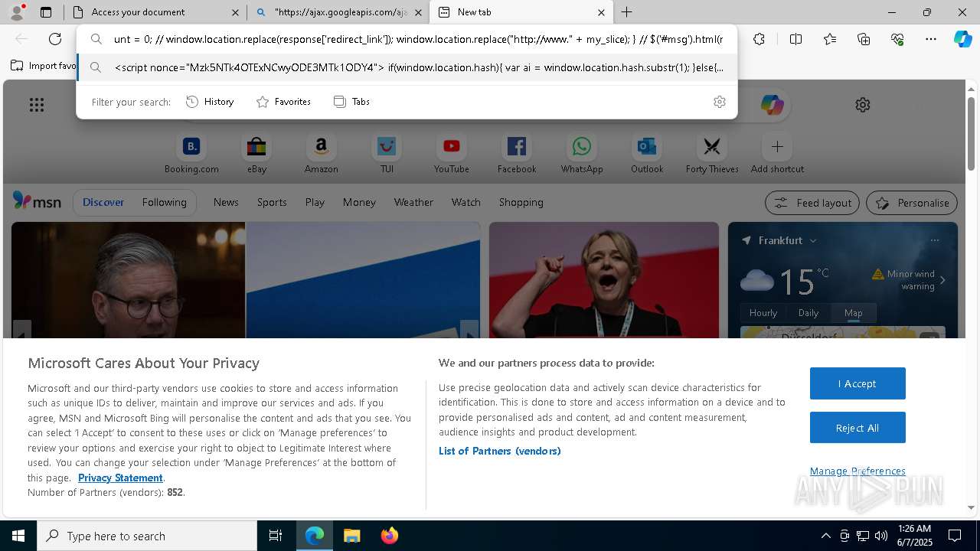Open the Watch menu item
Screen dimensions: 980x551
coord(465,202)
